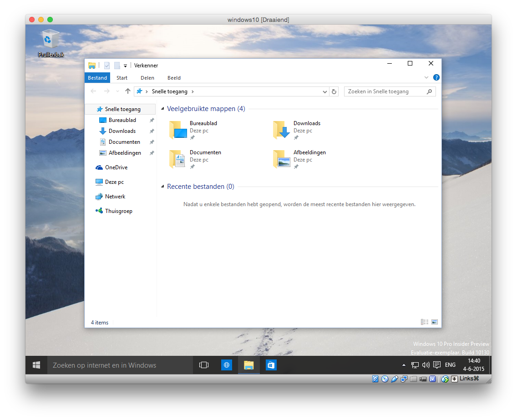
Task: Unpin Bureaublad from Snelle toegang sidebar
Action: [x=152, y=120]
